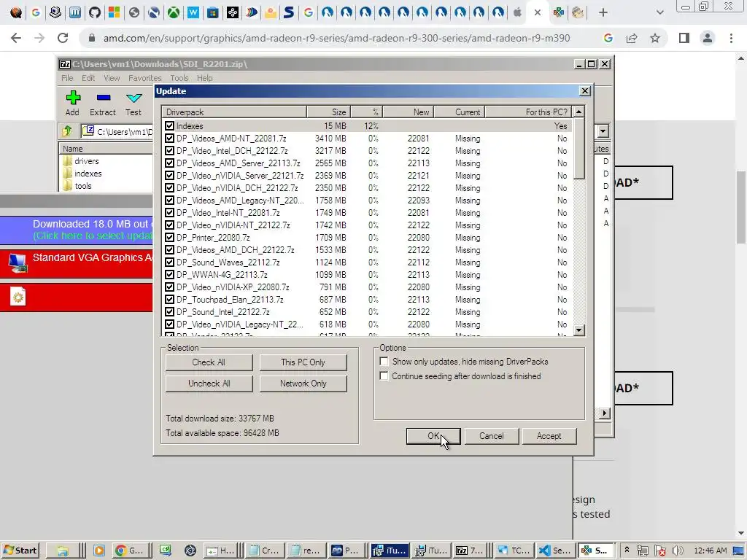Click the gear file icon in red bar
The width and height of the screenshot is (747, 560).
(18, 297)
